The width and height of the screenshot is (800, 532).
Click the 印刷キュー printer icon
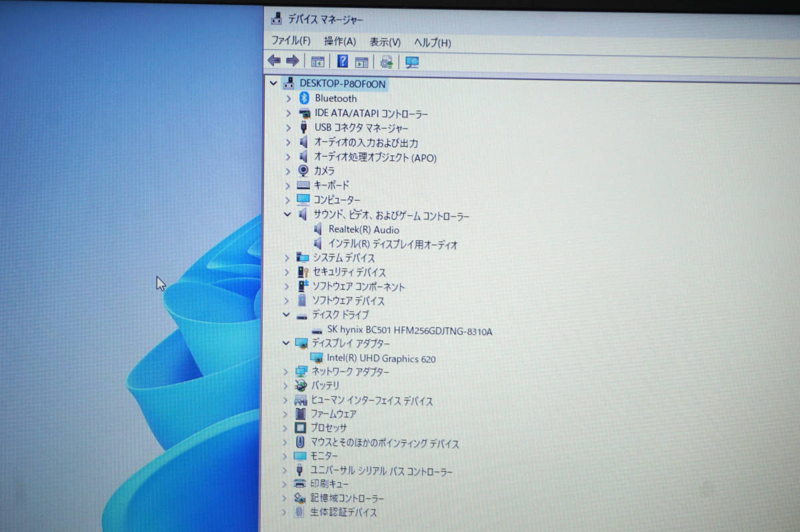point(300,484)
